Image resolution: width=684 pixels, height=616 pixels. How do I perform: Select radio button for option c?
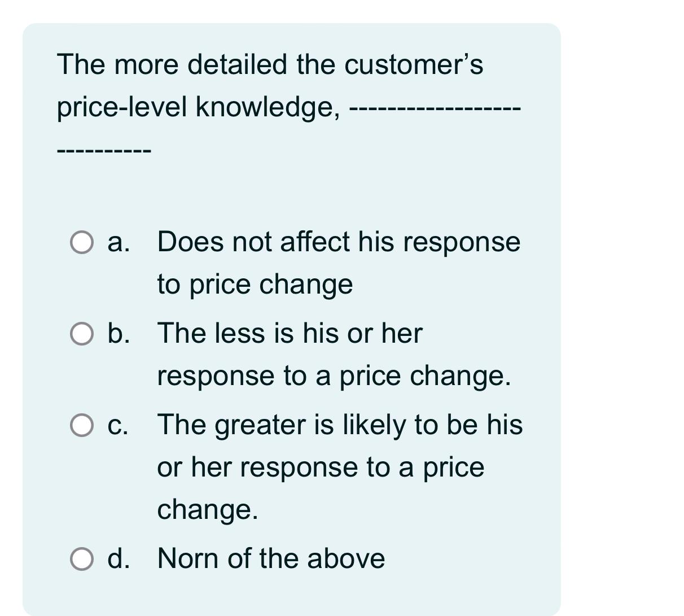click(x=82, y=423)
